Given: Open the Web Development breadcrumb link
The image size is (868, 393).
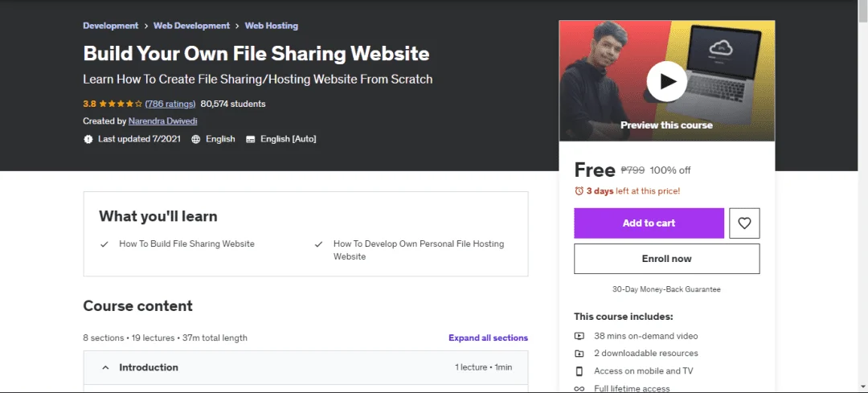Looking at the screenshot, I should 191,26.
